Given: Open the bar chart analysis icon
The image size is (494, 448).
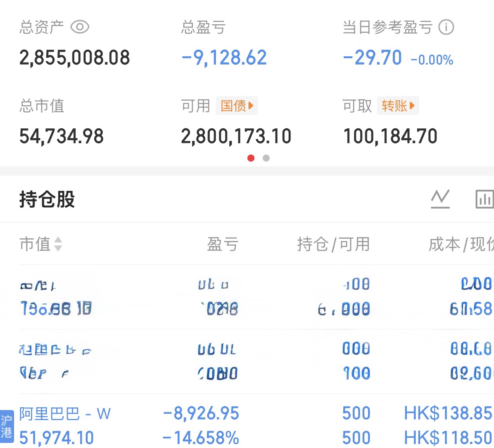Looking at the screenshot, I should point(484,199).
